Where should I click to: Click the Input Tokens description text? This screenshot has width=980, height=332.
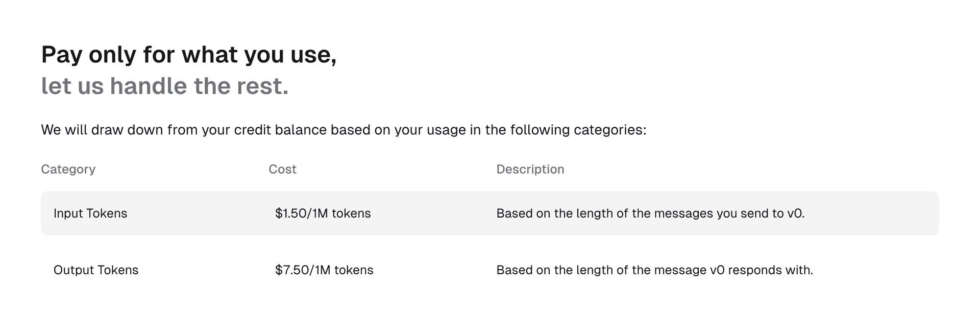coord(650,214)
